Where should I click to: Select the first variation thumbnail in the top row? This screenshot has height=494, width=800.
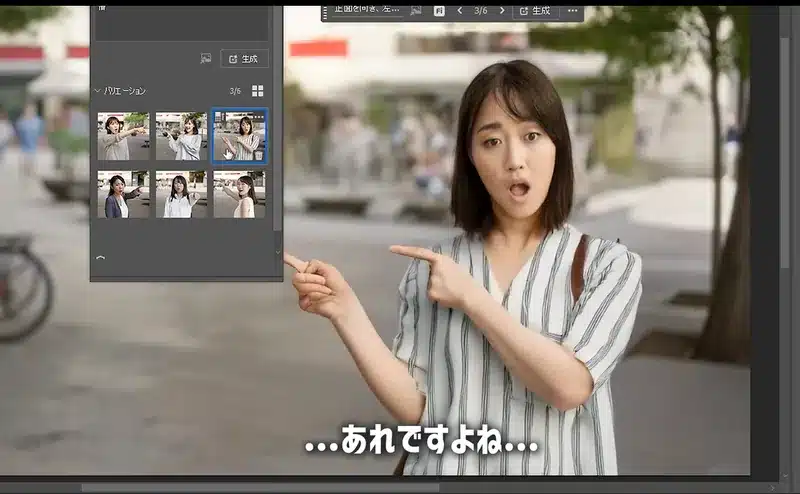(x=123, y=136)
